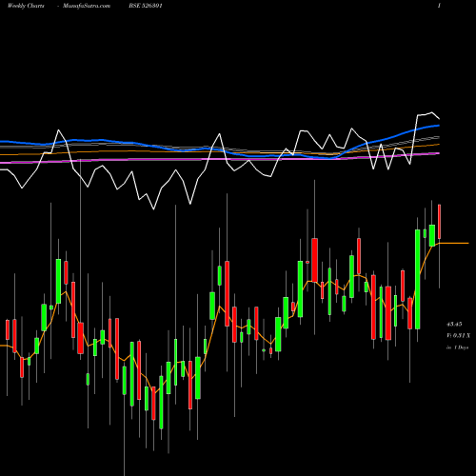476x476 pixels.
Task: Click the 'V: 0.31 X' volume text
Action: [x=458, y=336]
